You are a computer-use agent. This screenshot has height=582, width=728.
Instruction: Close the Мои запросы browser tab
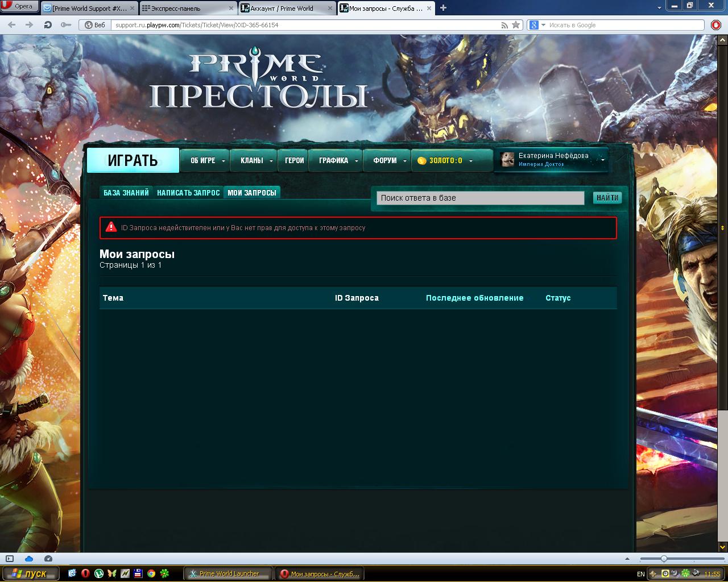tap(428, 9)
